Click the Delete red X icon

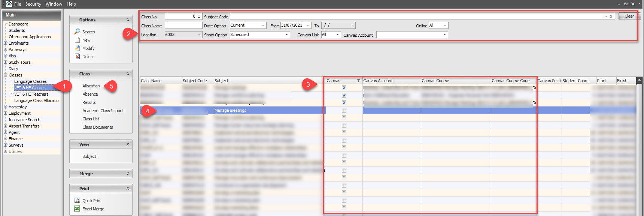tap(77, 57)
